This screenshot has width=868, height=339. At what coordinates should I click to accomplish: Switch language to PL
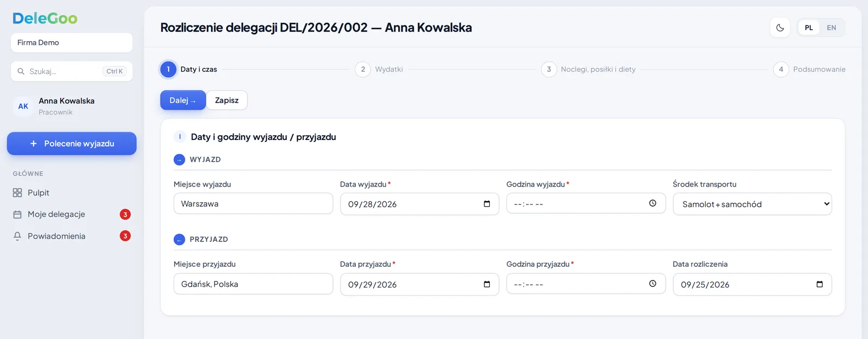pyautogui.click(x=809, y=28)
